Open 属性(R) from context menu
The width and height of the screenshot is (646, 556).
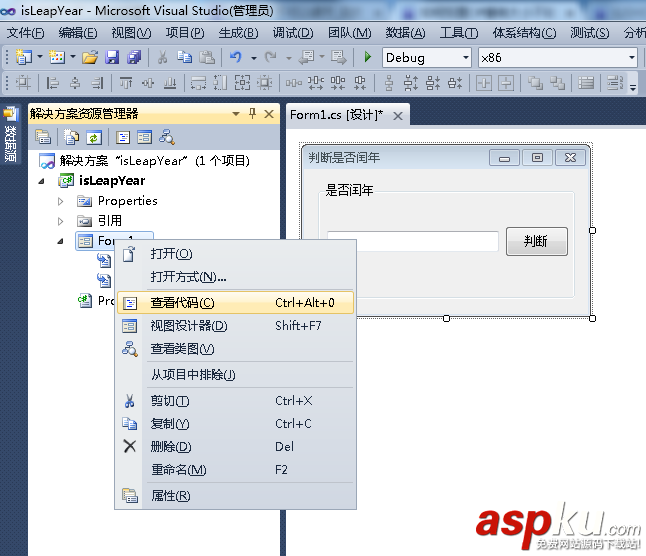coord(235,496)
